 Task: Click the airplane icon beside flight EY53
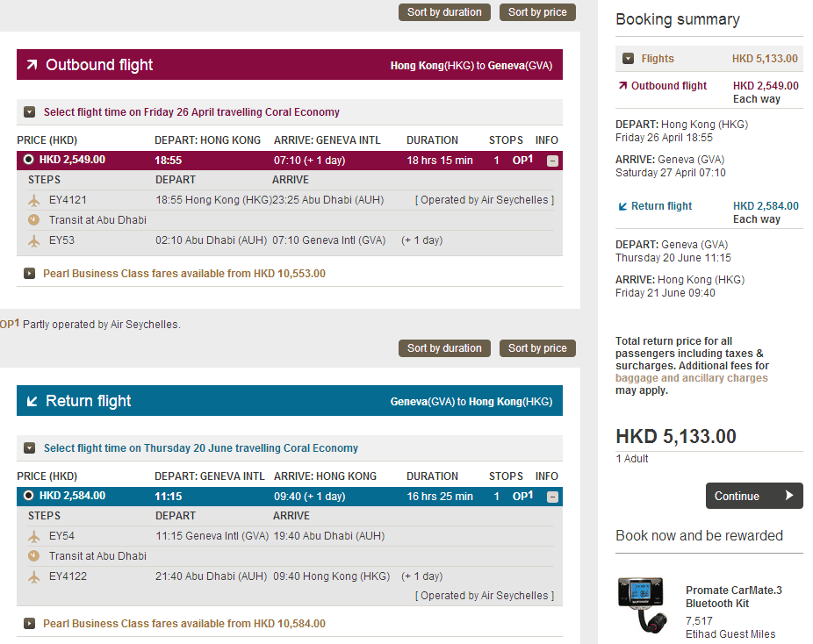pos(34,240)
